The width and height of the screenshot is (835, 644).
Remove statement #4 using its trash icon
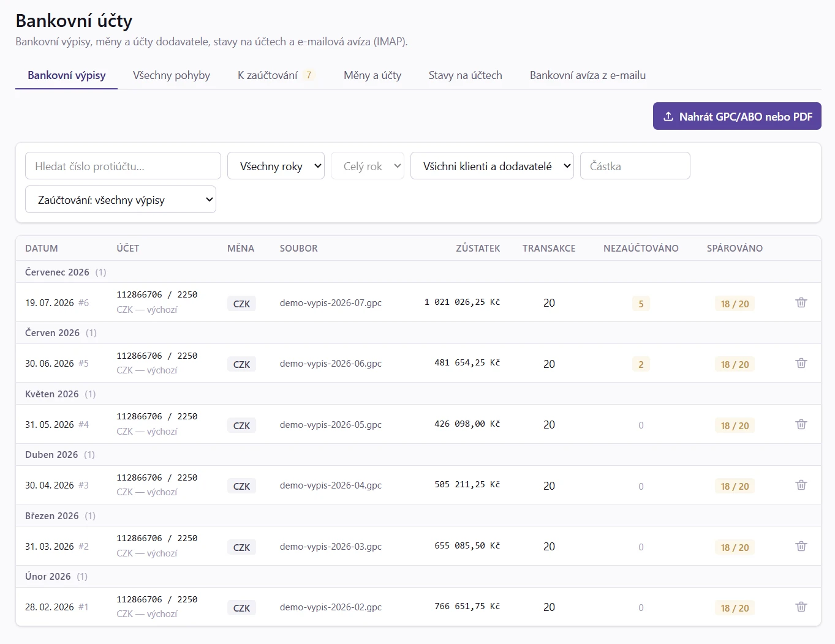pyautogui.click(x=801, y=424)
